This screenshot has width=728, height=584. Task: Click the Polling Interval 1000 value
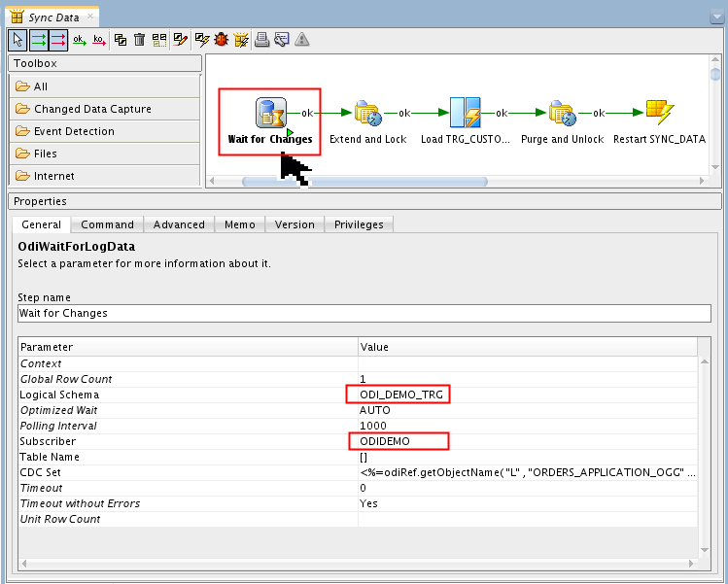(373, 426)
